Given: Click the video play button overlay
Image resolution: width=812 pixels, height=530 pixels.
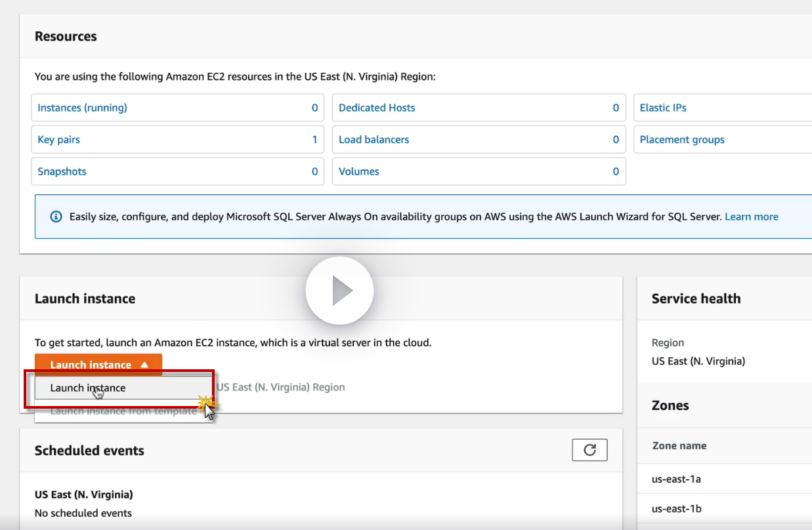Looking at the screenshot, I should coord(339,290).
